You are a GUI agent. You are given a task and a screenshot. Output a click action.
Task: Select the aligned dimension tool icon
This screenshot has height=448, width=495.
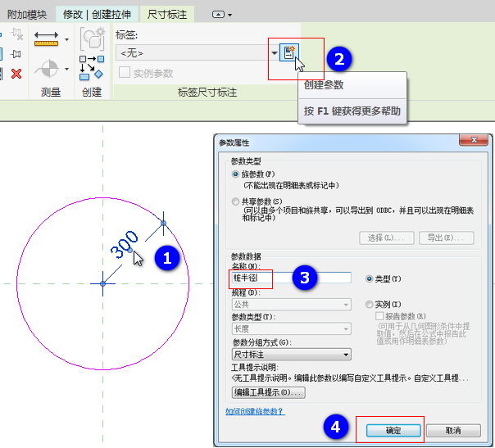pyautogui.click(x=46, y=38)
